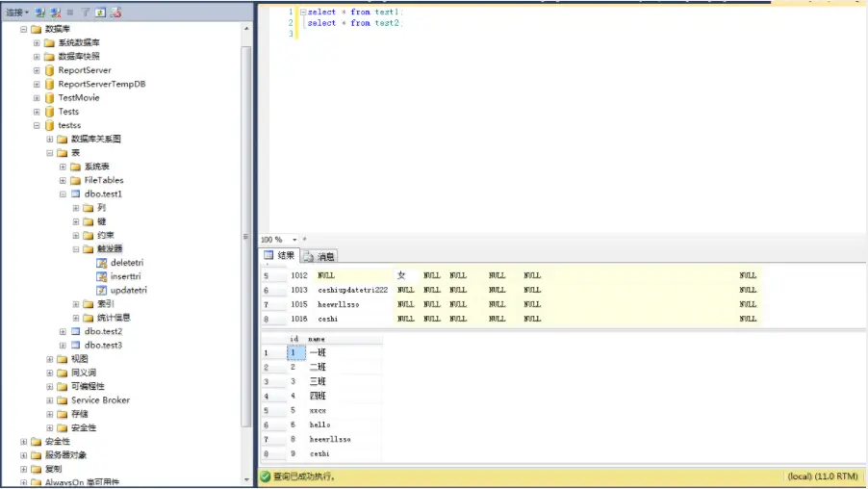Screen dimensions: 868x489
Task: Click the filter funnel icon
Action: click(x=85, y=13)
